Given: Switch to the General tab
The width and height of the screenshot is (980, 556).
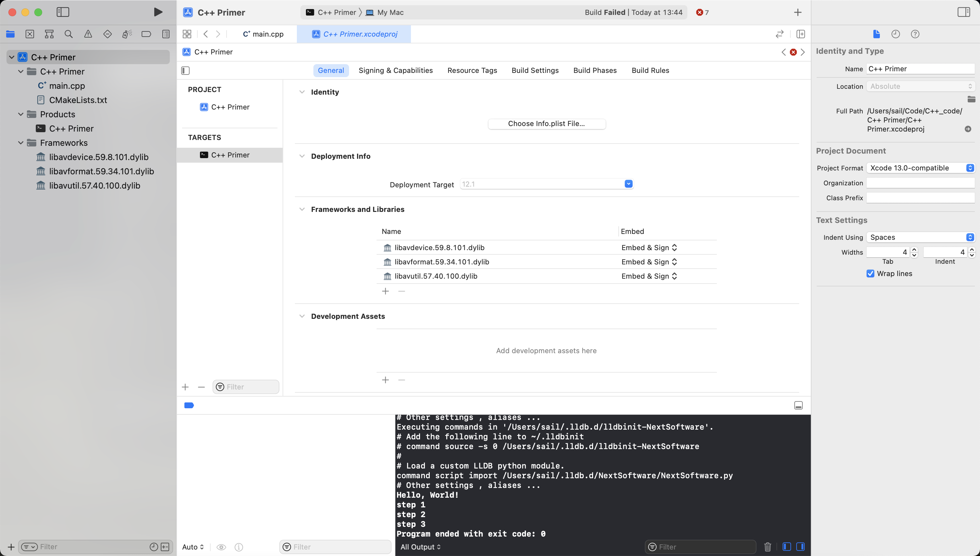Looking at the screenshot, I should (331, 70).
